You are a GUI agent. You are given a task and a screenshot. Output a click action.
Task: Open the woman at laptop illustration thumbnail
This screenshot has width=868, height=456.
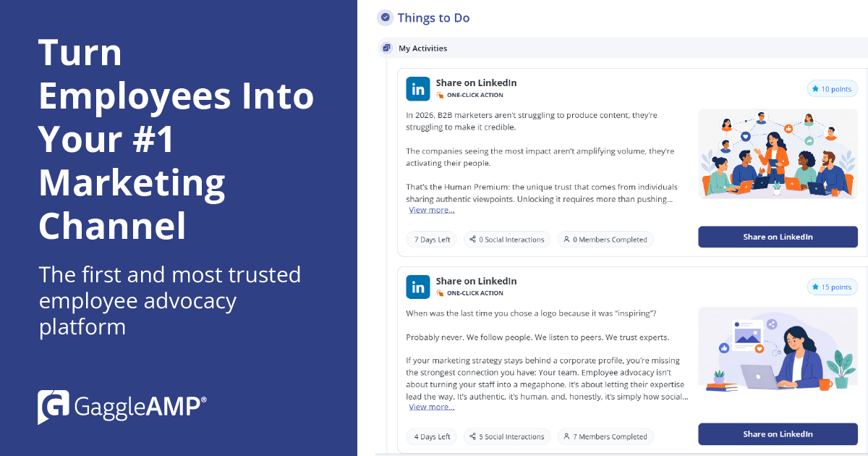coord(778,352)
